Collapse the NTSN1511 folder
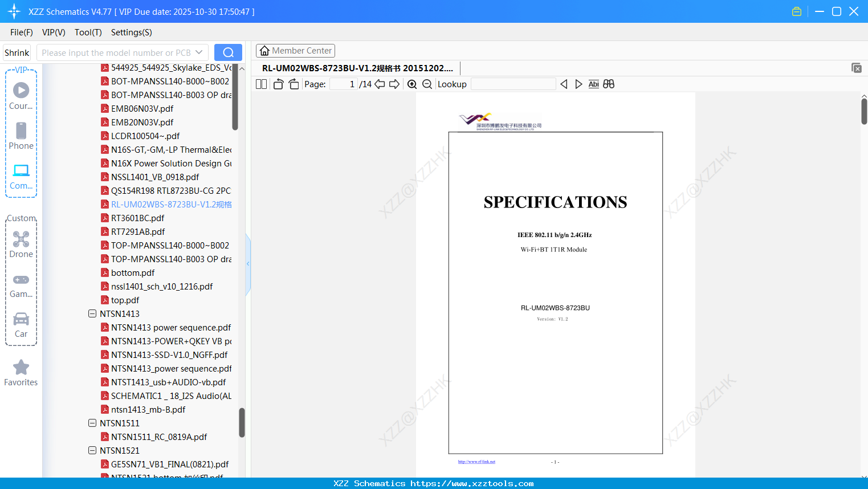 (92, 423)
